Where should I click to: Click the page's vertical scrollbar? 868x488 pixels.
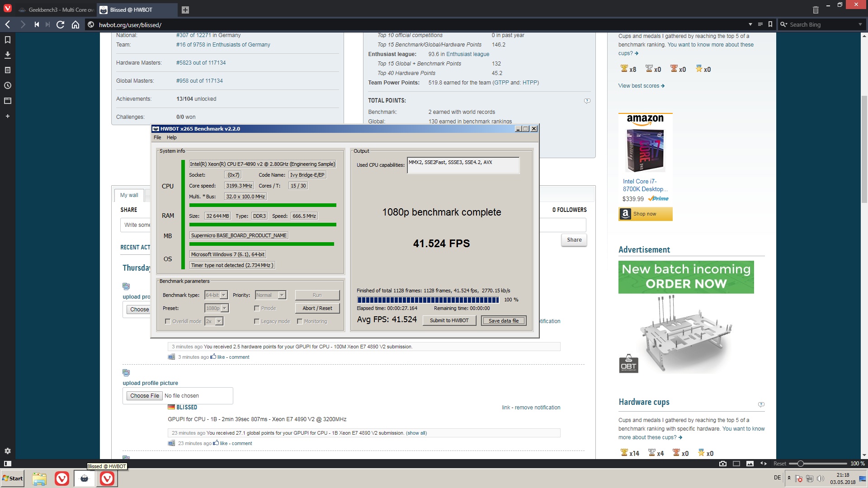864,150
